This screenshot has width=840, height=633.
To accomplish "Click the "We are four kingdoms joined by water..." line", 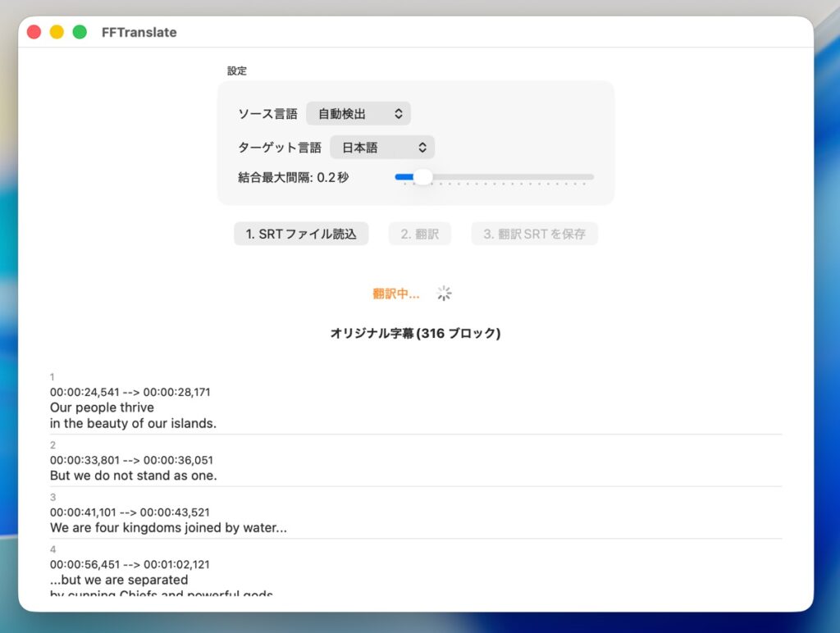I will [x=168, y=527].
